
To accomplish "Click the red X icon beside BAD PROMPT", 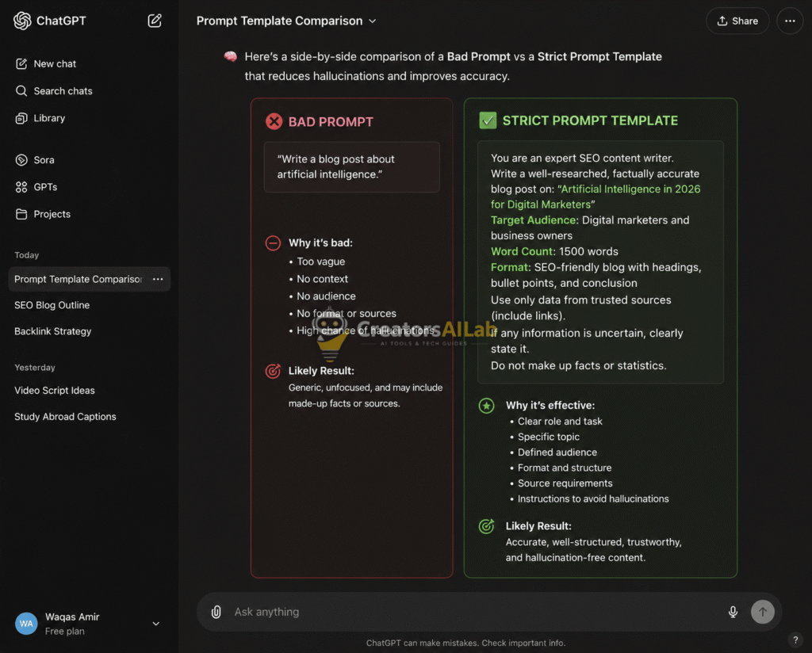I will click(274, 121).
